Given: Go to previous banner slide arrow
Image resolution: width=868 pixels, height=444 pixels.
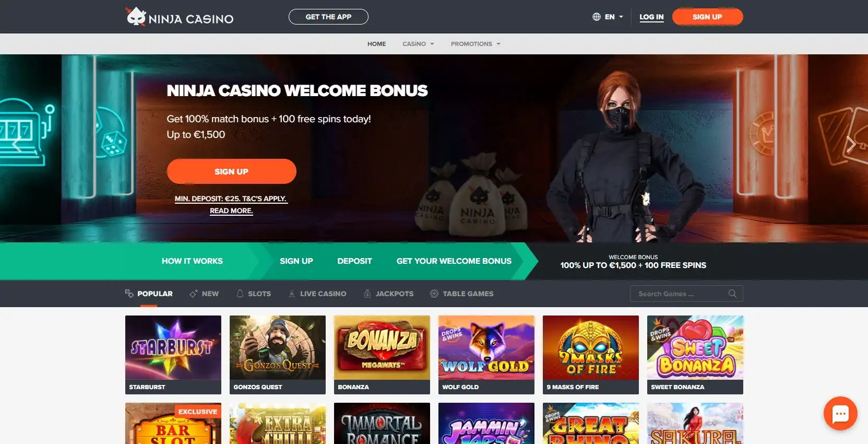Looking at the screenshot, I should pos(17,144).
